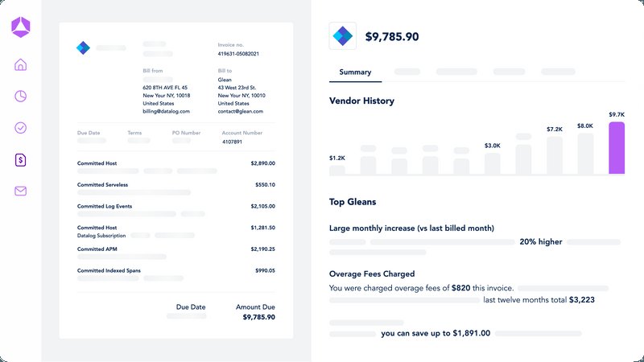
Task: Select the placeholder tab next to Summary
Action: (x=407, y=72)
